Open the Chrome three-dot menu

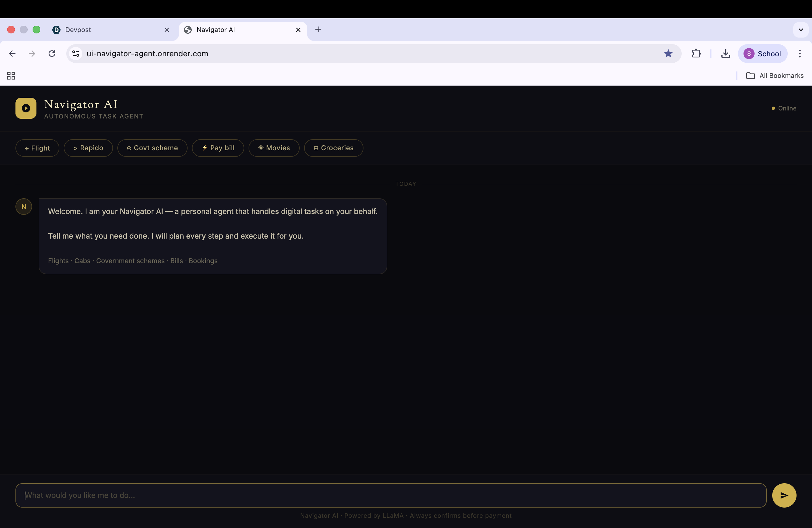coord(799,54)
